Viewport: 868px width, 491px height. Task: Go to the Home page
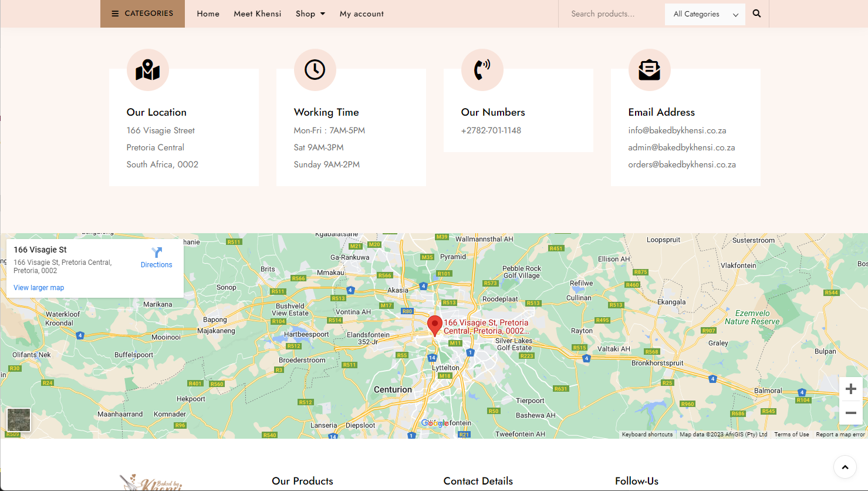point(208,14)
